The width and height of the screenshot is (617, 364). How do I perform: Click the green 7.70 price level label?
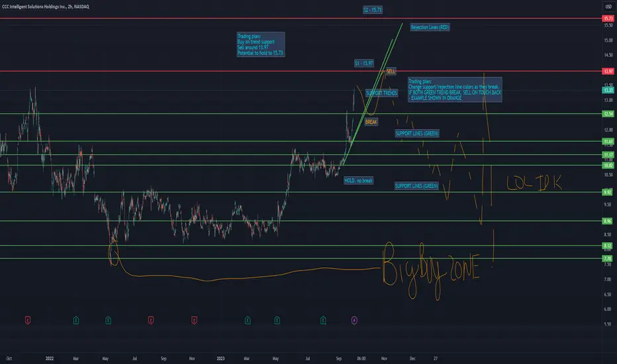pos(608,259)
